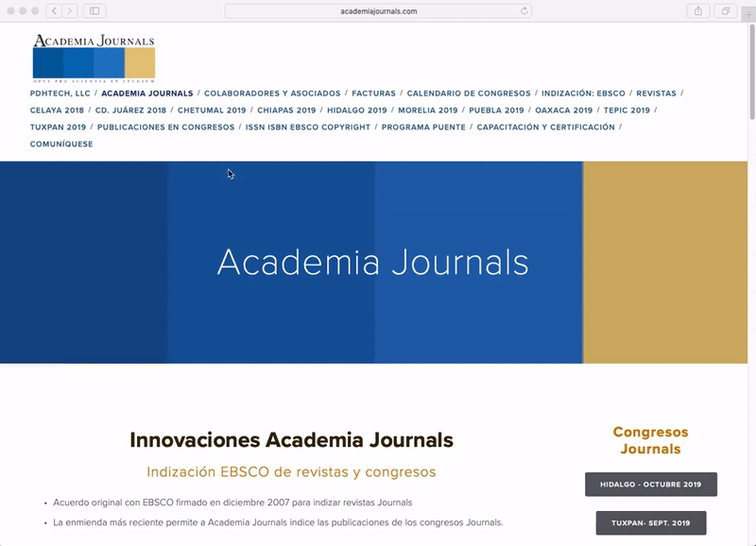
Task: Open ISSN ISBN EBSCO COPYRIGHT page
Action: [308, 128]
